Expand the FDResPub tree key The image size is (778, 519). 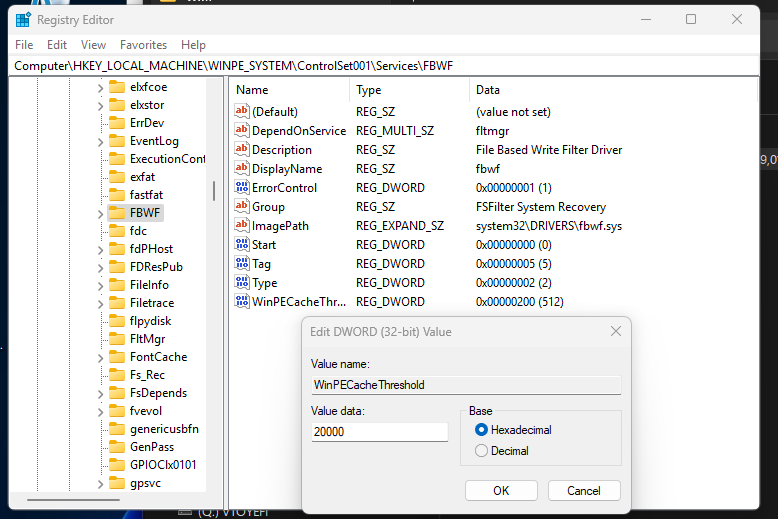100,268
